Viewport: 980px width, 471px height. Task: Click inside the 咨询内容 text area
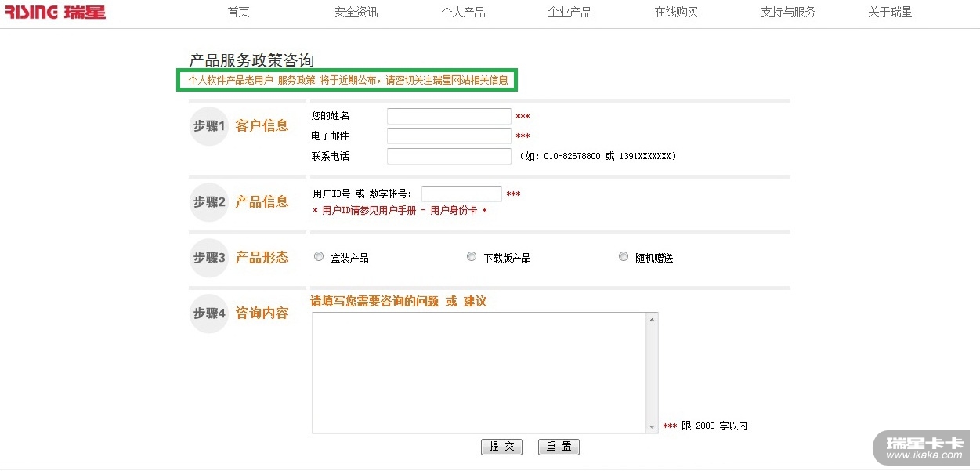pos(479,373)
